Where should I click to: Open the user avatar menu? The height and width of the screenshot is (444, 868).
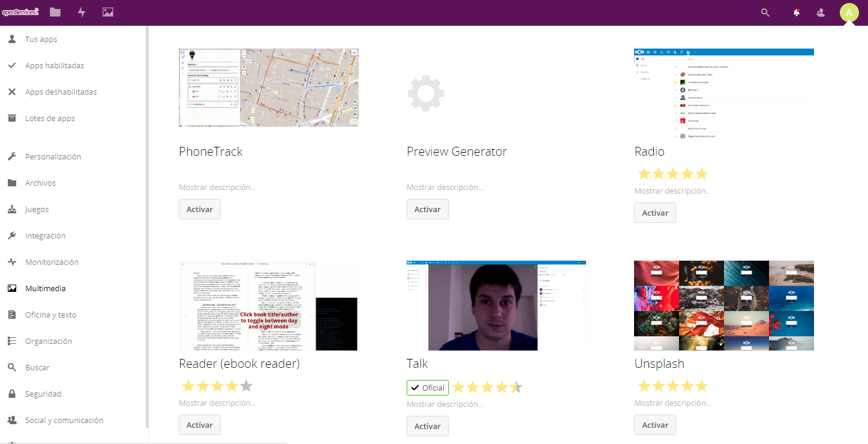coord(849,13)
